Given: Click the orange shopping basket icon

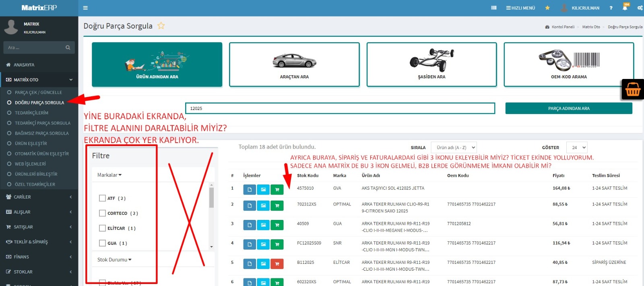Looking at the screenshot, I should click(632, 89).
